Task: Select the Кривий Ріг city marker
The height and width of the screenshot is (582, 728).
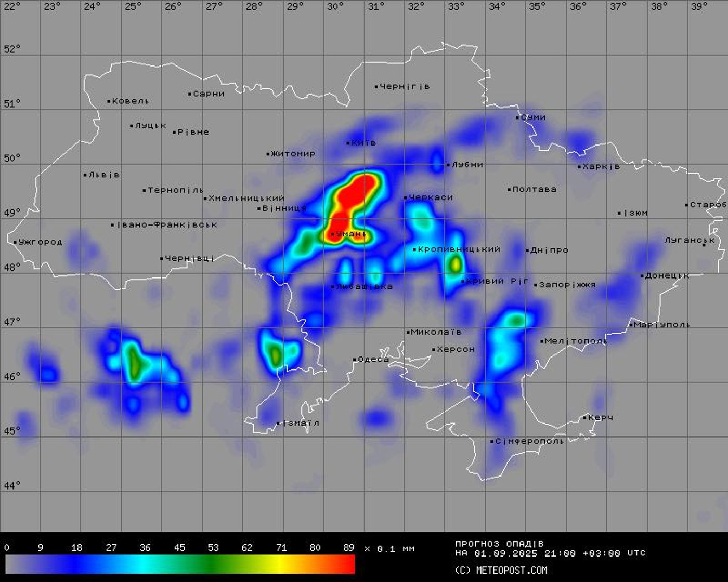Action: [x=463, y=282]
